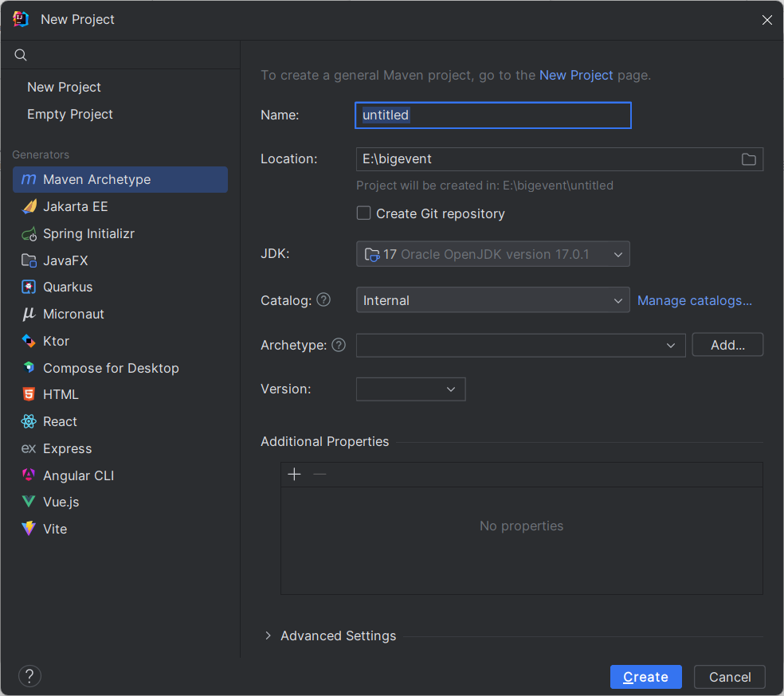Click the Angular CLI logo icon
The width and height of the screenshot is (784, 696).
point(29,475)
